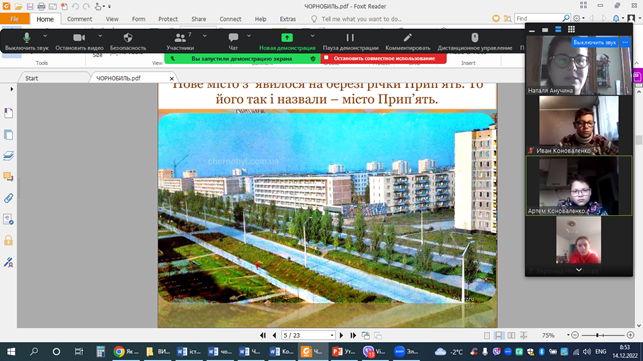Screen dimensions: 643x361
Task: Open the layers panel in sidebar
Action: tap(8, 156)
